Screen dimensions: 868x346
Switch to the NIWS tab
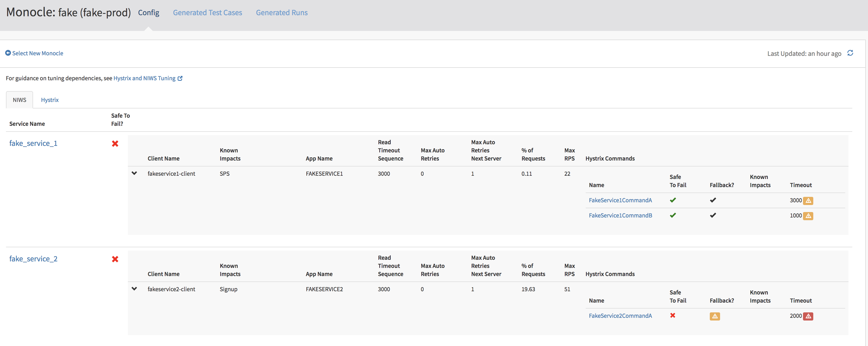[20, 100]
